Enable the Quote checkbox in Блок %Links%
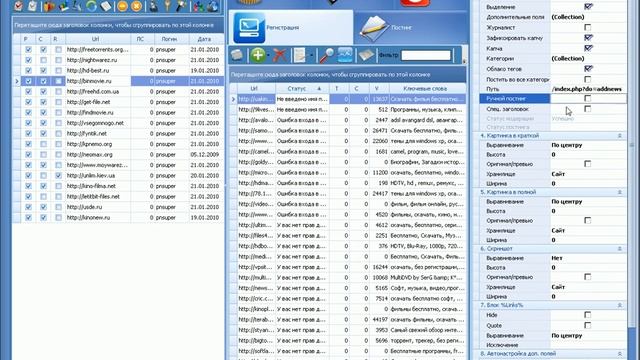 (x=588, y=325)
